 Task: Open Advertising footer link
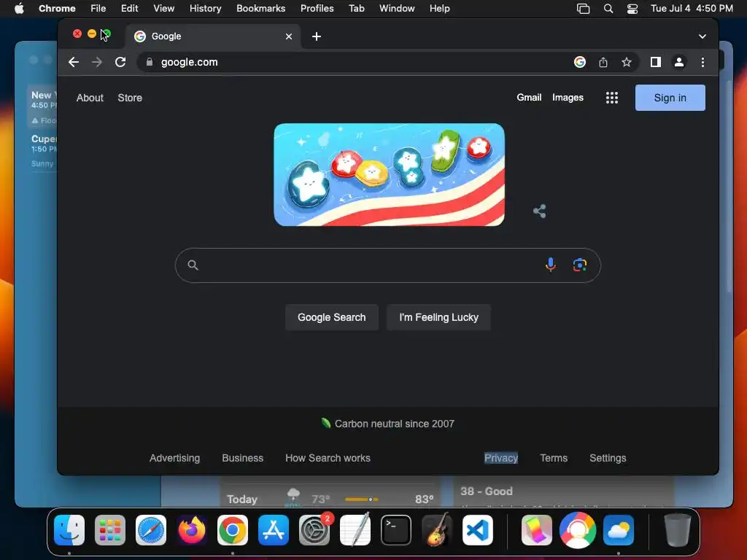pyautogui.click(x=175, y=458)
